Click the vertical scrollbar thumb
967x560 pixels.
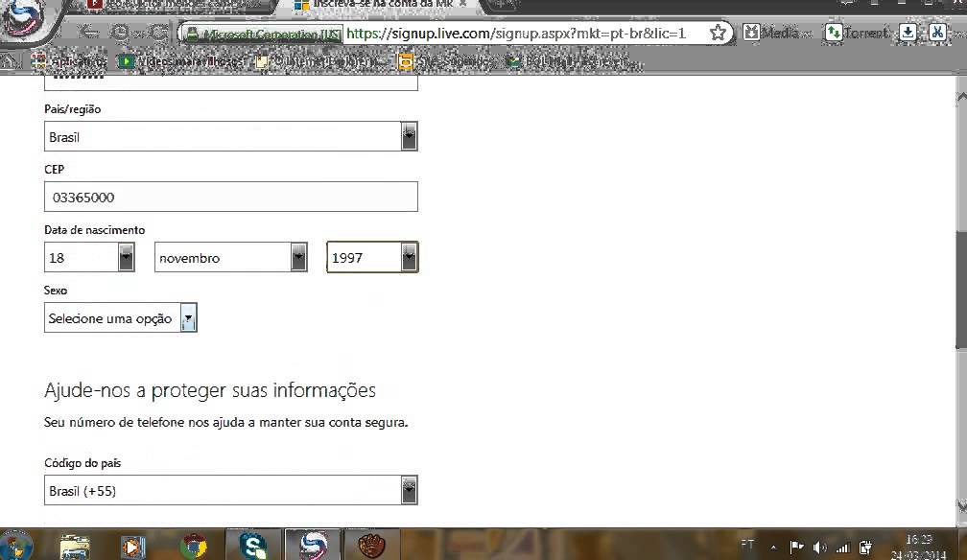coord(961,290)
